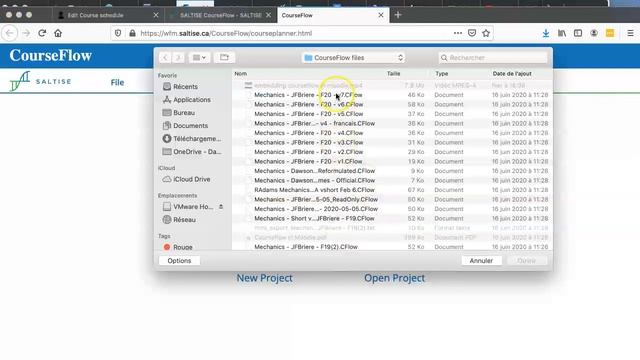Image resolution: width=640 pixels, height=360 pixels.
Task: Open the view mode dropdown in file dialog
Action: (x=199, y=58)
